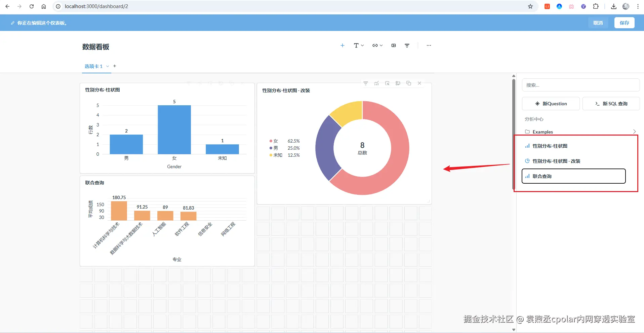
Task: Click the 性别分布-柱状图 card title
Action: click(103, 90)
